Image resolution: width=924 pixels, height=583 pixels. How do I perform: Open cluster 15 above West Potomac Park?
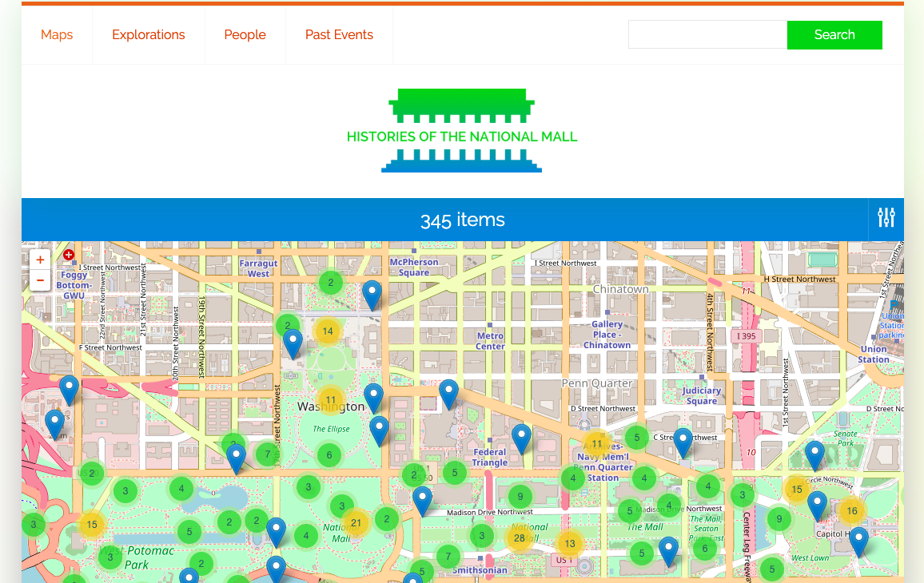[92, 524]
